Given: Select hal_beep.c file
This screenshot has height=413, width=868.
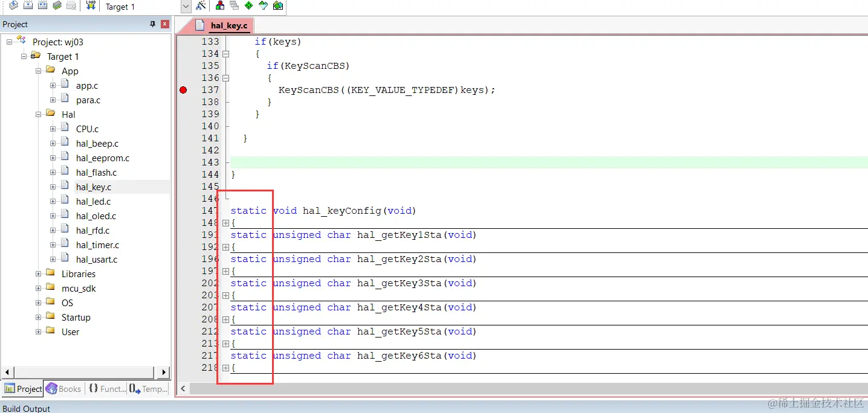Looking at the screenshot, I should pos(97,144).
